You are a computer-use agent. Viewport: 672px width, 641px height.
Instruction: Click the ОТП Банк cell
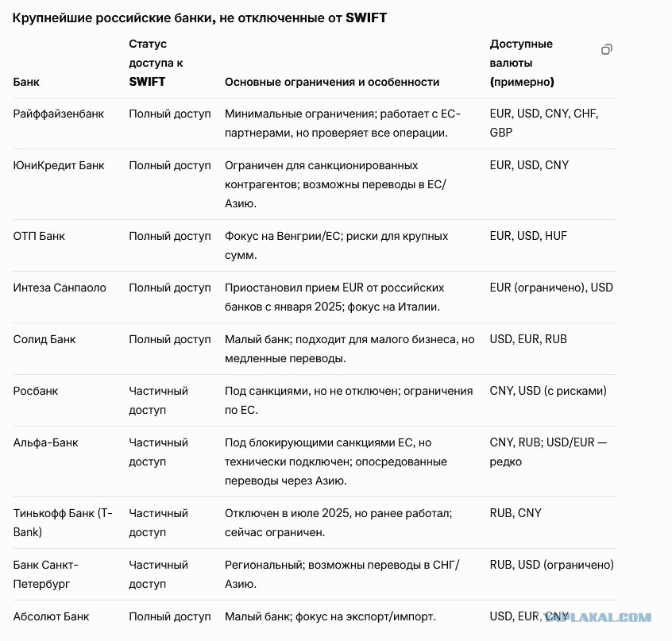39,236
